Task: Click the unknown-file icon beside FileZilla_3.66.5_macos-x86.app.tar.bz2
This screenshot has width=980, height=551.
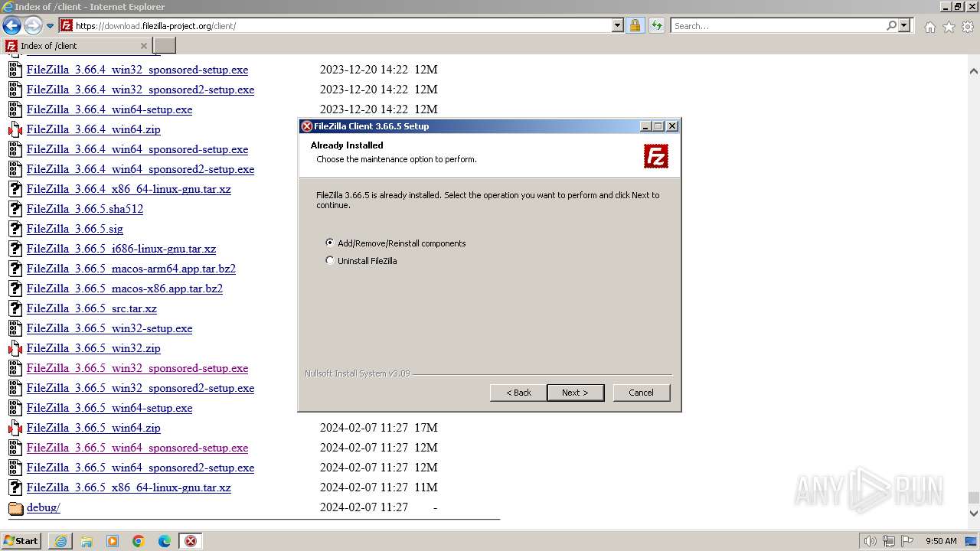Action: (x=15, y=289)
